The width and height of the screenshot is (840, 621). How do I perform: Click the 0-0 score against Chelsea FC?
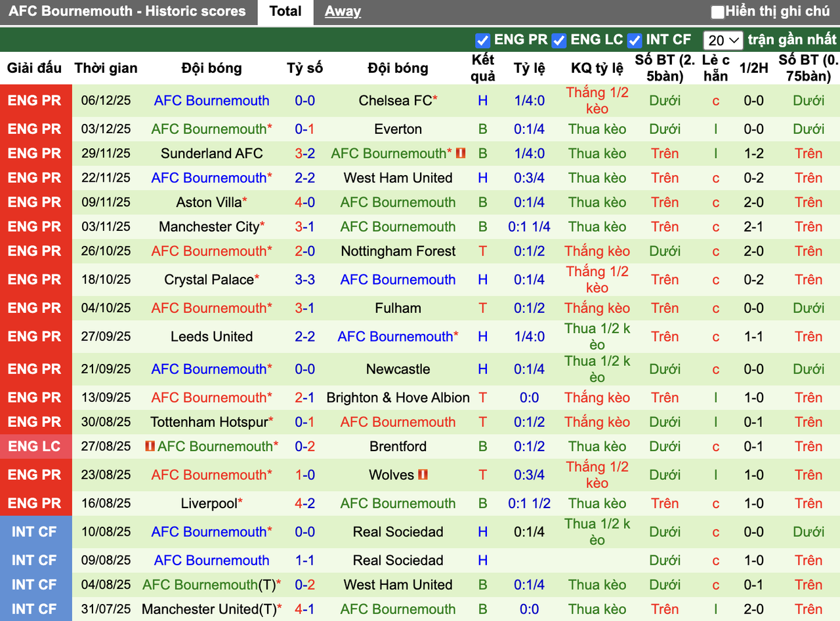click(305, 100)
